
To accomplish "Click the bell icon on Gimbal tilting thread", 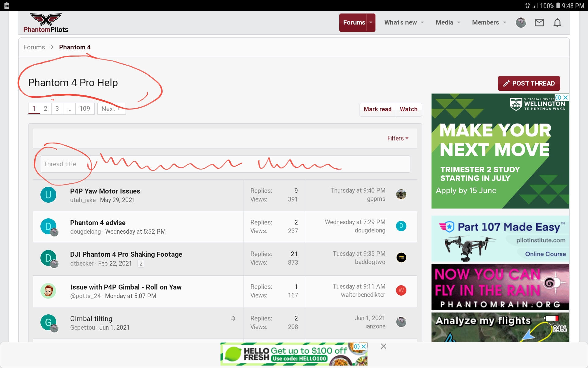I will coord(233,318).
